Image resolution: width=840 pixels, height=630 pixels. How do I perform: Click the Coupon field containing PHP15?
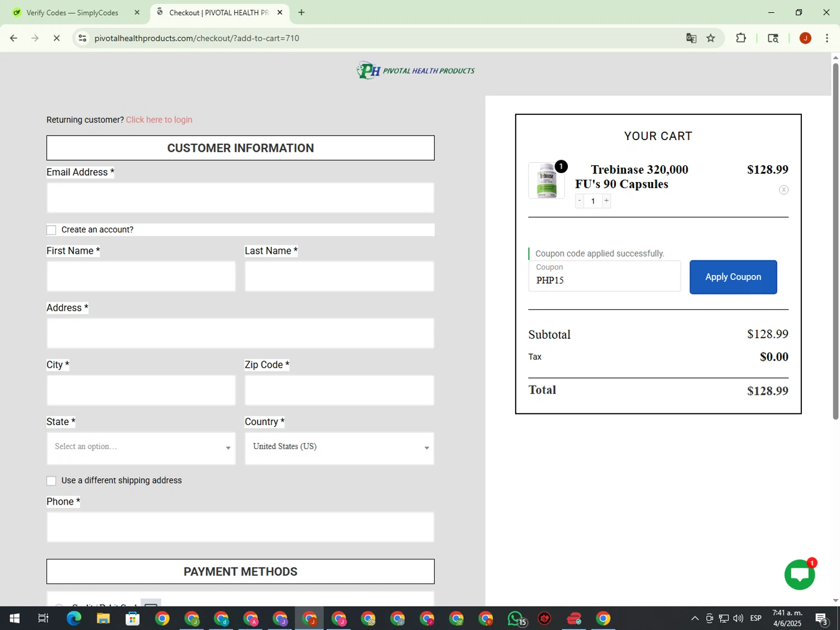coord(604,276)
